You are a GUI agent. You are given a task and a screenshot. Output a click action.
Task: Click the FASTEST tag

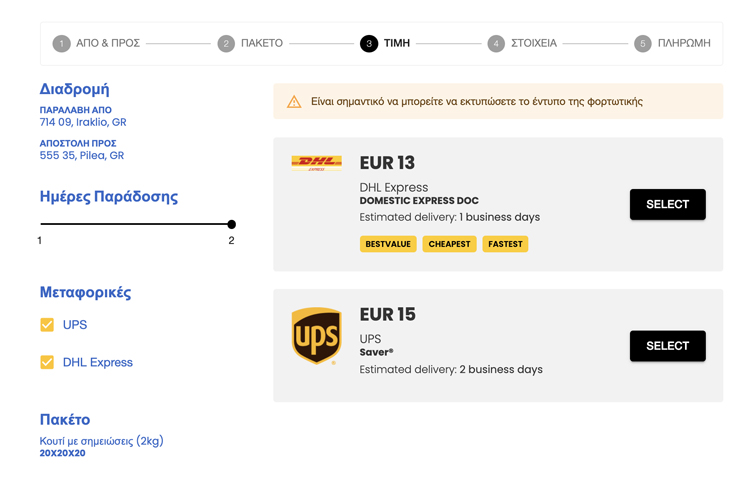point(505,244)
